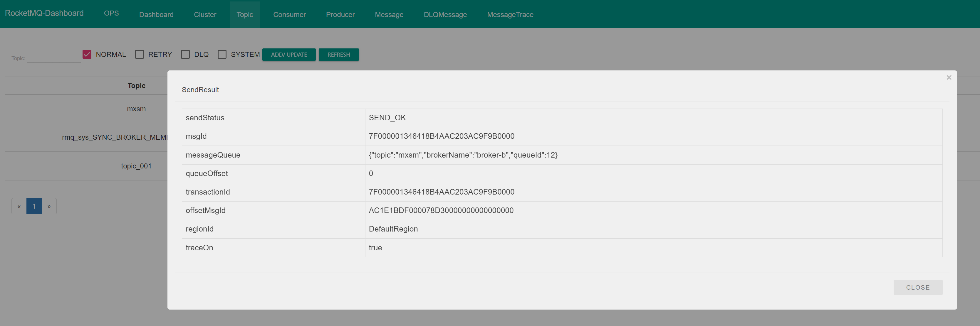Tick the DLQ filter checkbox

coord(185,54)
